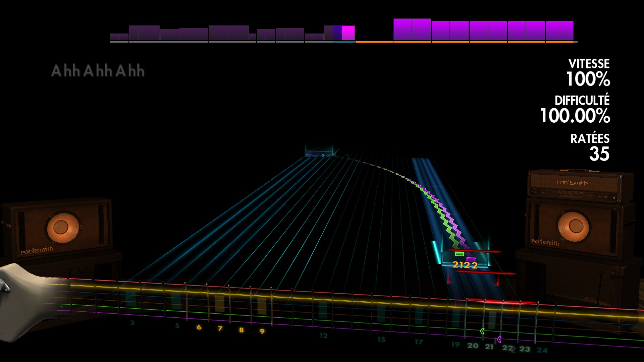Click the orange progress line under the timeline
This screenshot has width=644, height=362.
click(374, 42)
